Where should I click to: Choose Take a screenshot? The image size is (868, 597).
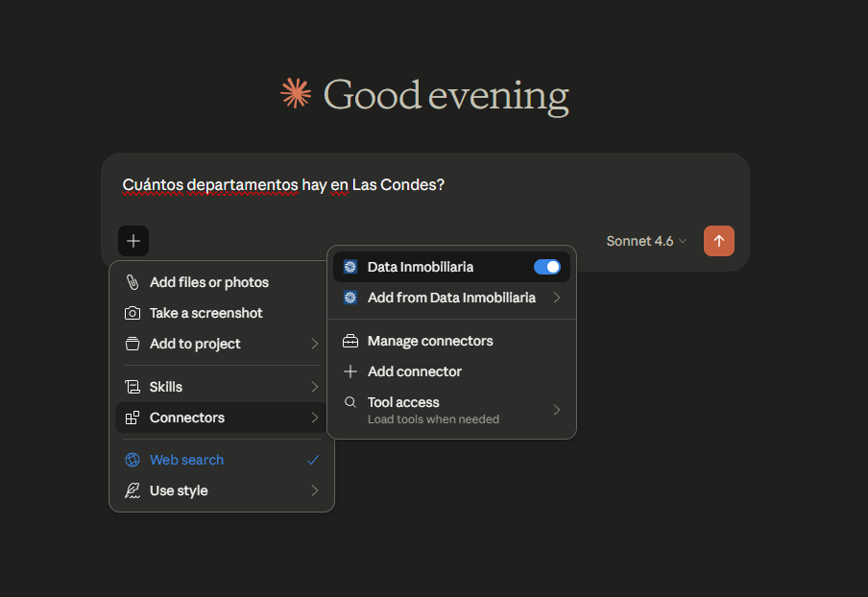tap(222, 313)
